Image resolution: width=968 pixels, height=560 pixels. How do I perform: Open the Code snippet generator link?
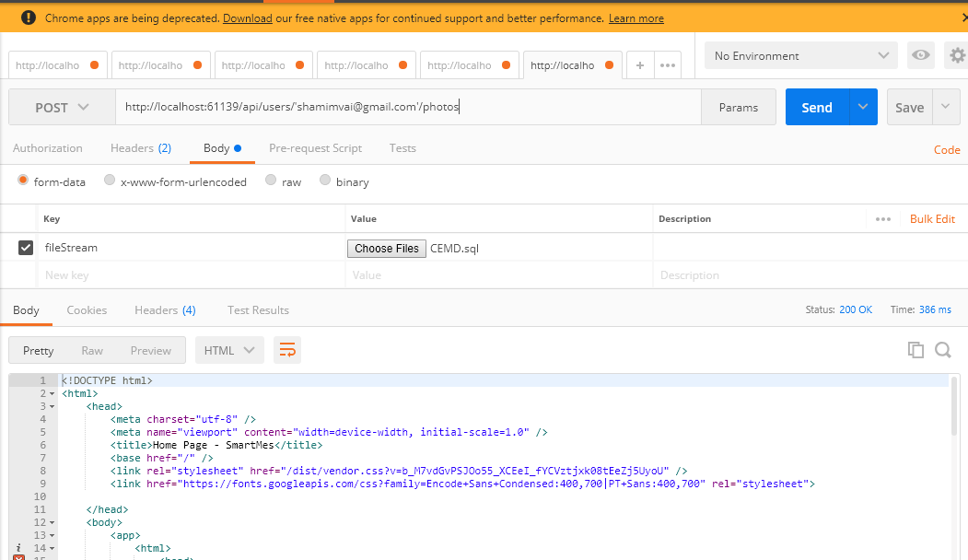click(947, 149)
